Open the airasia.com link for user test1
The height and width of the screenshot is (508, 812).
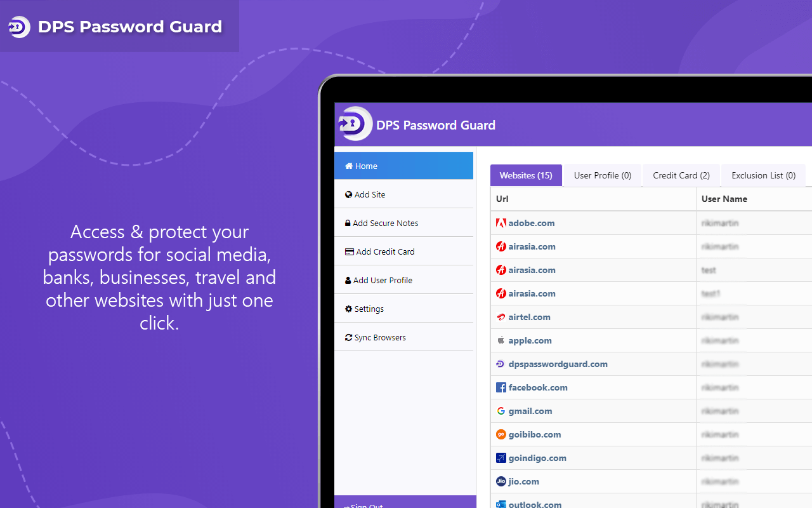tap(532, 293)
